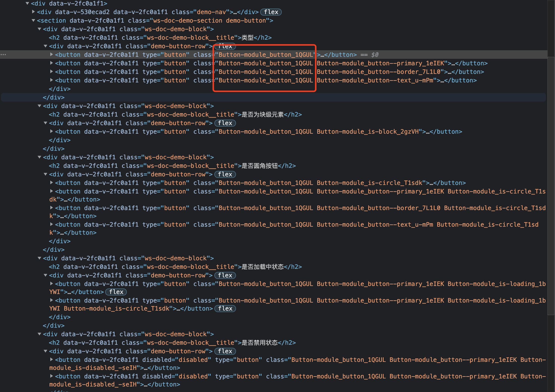Collapse the ws-doc-demo-section section node
The height and width of the screenshot is (392, 555).
click(33, 20)
